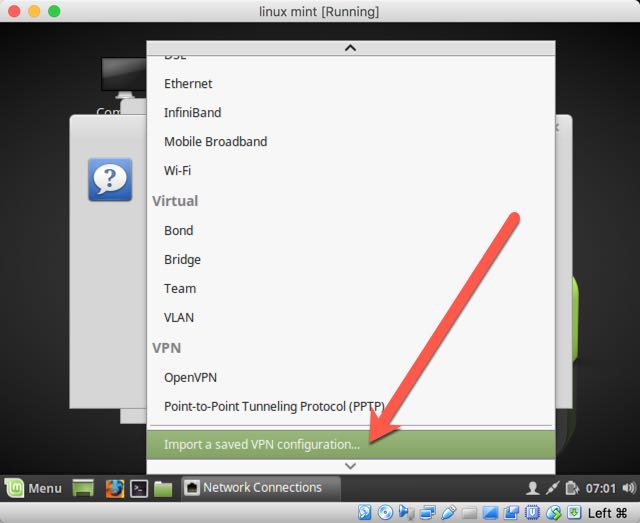Click VirtualBox shared folders icon
Screen dimensions: 640x523
pos(469,512)
